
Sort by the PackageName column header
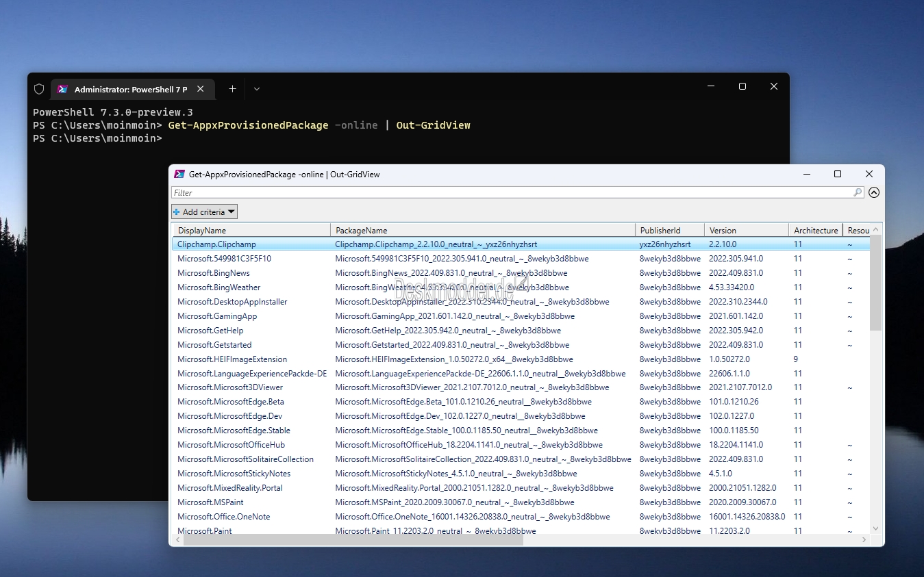pyautogui.click(x=483, y=231)
